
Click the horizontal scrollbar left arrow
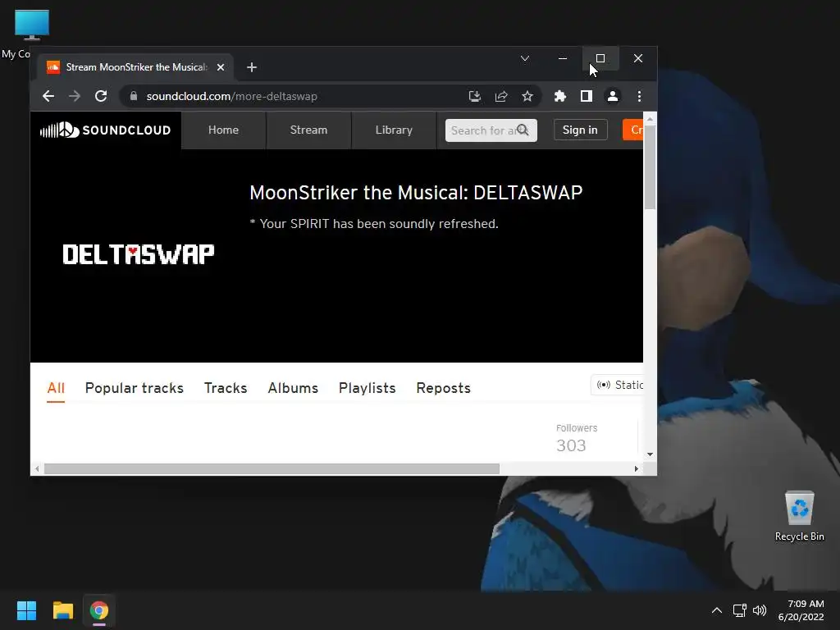coord(36,469)
